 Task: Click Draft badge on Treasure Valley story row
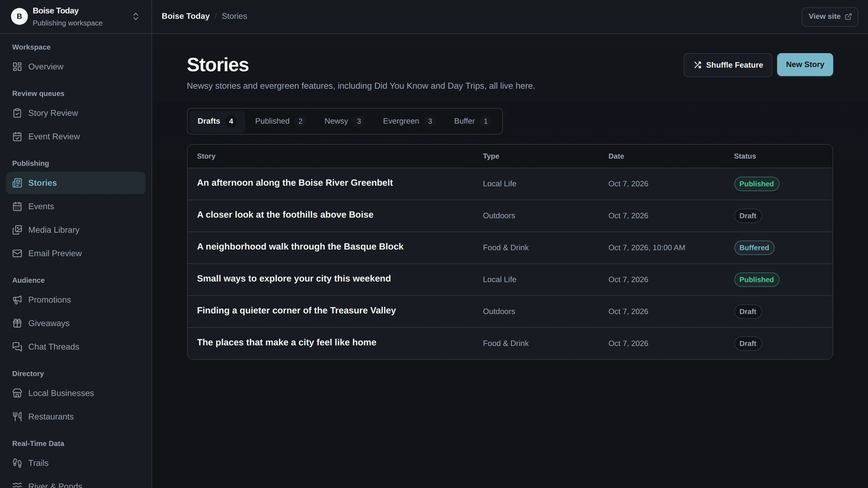748,312
